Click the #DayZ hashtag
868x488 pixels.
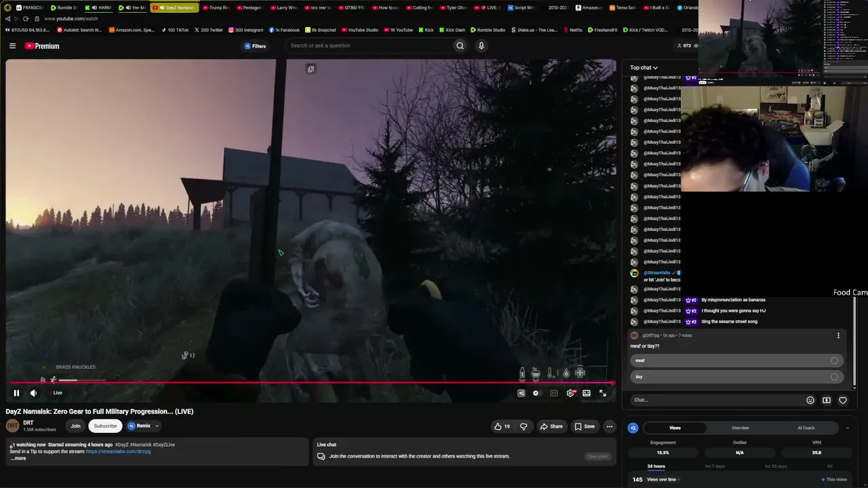pyautogui.click(x=122, y=445)
